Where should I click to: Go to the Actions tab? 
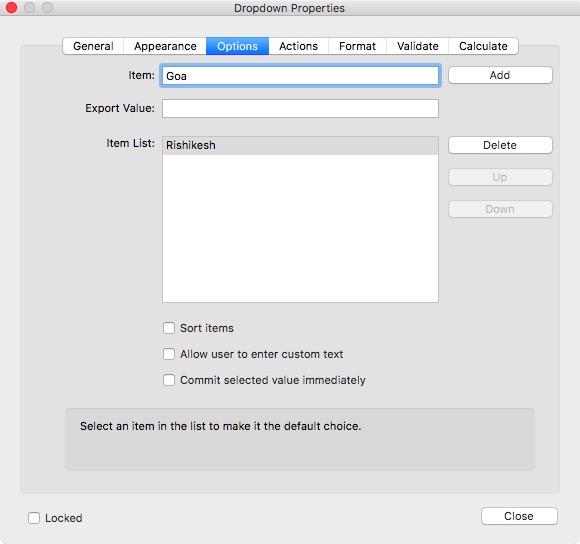[x=299, y=46]
